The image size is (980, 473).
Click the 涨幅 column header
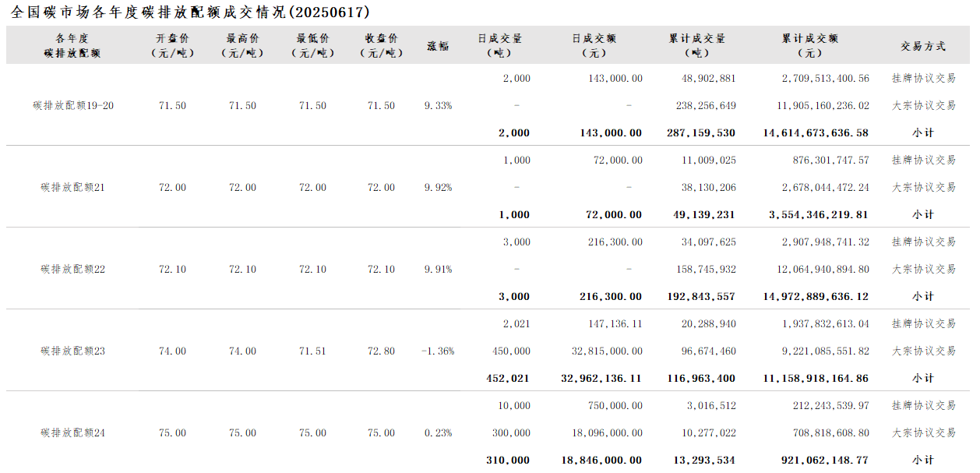tap(438, 46)
